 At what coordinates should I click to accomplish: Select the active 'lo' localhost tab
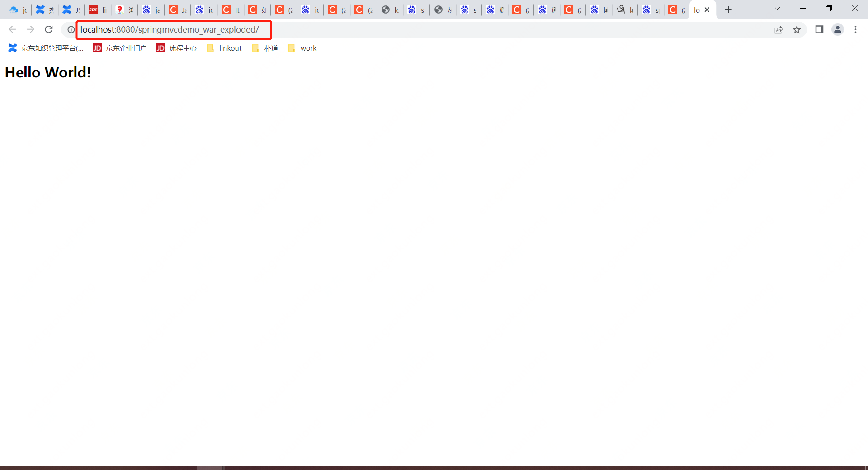coord(697,10)
